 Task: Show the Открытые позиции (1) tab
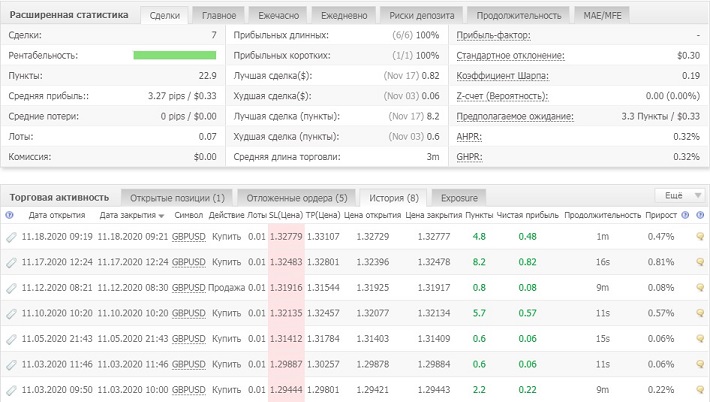pyautogui.click(x=177, y=198)
